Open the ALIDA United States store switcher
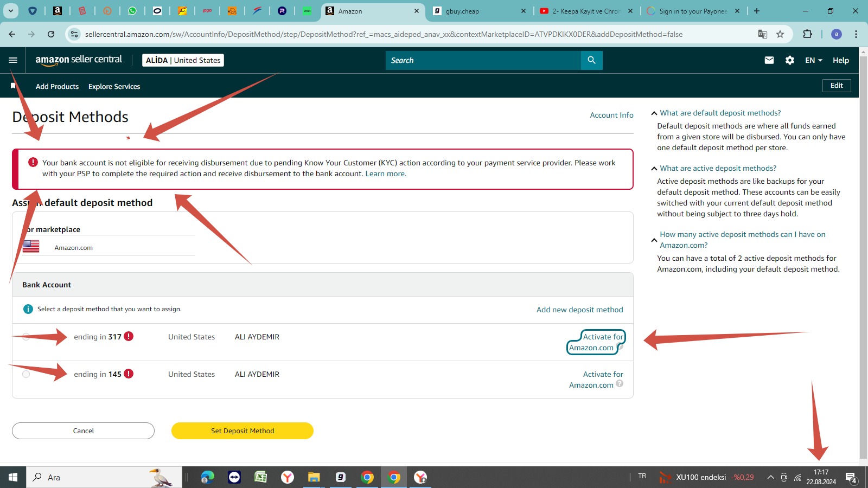The image size is (868, 488). point(183,60)
